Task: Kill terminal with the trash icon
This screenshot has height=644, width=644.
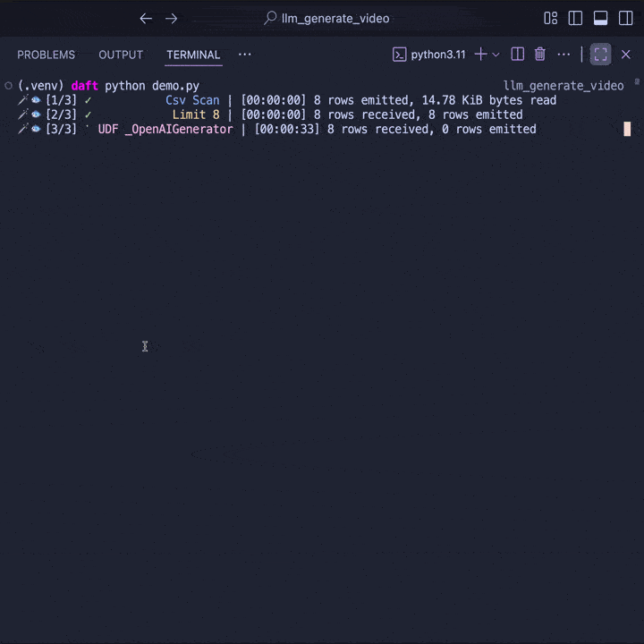Action: [x=539, y=55]
